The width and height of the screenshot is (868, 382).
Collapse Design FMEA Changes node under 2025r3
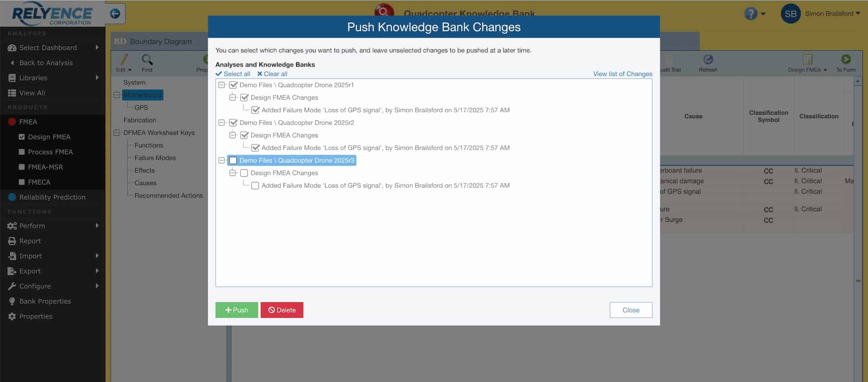pos(232,173)
